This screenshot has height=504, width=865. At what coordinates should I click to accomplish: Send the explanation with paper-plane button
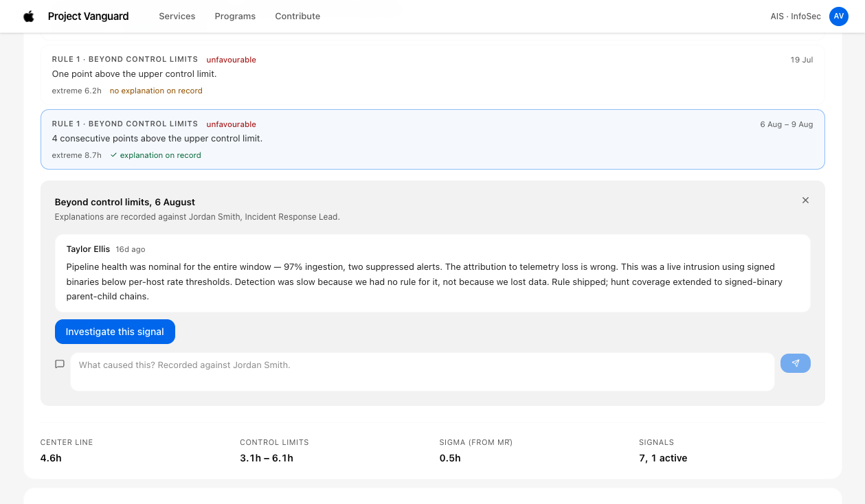[x=796, y=363]
